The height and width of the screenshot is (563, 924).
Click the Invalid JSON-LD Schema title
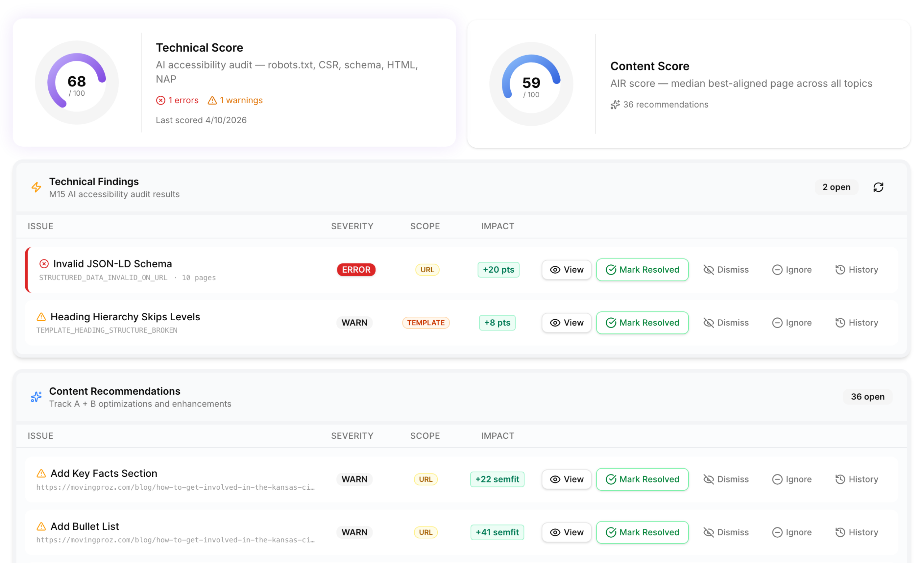[113, 264]
